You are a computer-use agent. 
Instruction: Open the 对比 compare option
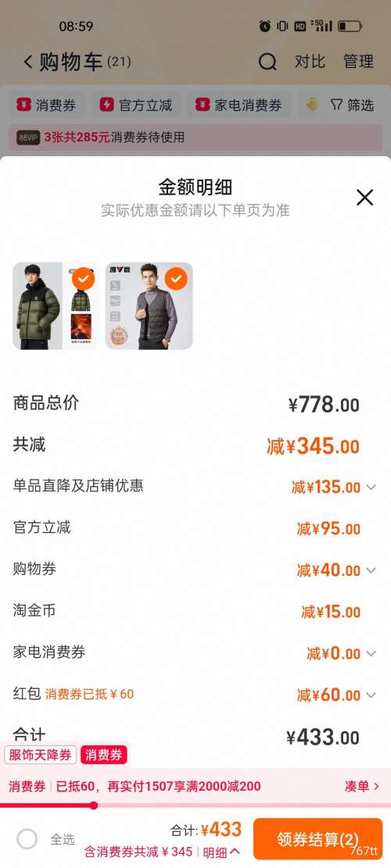tap(310, 62)
